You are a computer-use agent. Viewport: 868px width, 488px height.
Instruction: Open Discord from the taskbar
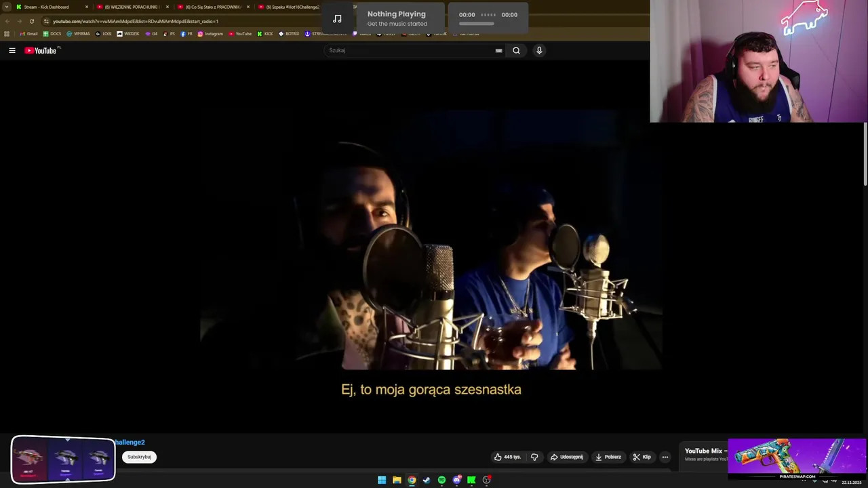point(456,480)
